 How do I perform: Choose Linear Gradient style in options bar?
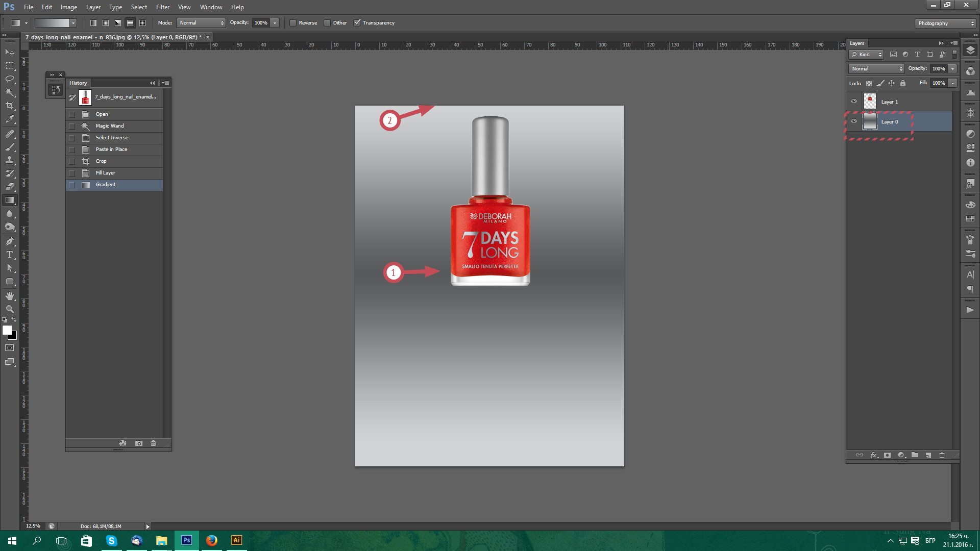pyautogui.click(x=93, y=23)
